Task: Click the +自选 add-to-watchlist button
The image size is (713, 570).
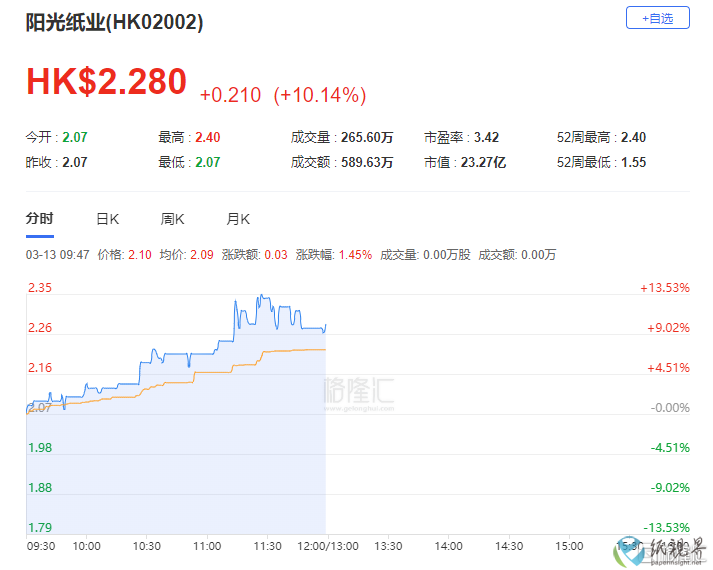Action: [x=658, y=18]
